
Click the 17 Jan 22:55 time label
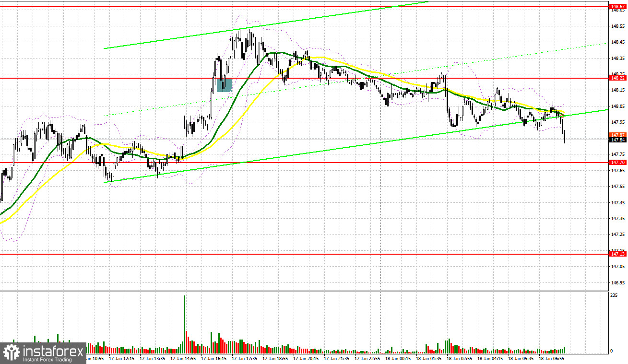[367, 358]
